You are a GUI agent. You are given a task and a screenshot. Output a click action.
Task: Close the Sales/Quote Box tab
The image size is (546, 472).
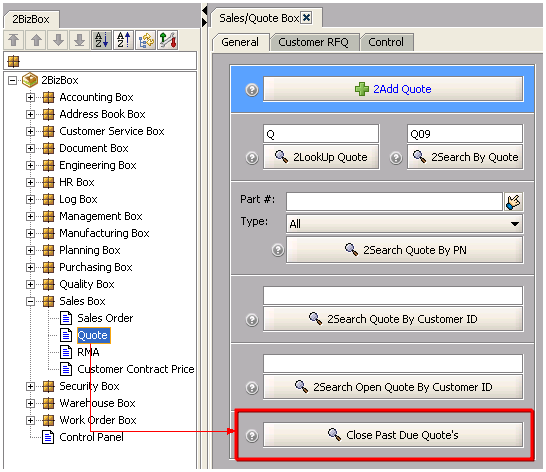pos(306,18)
